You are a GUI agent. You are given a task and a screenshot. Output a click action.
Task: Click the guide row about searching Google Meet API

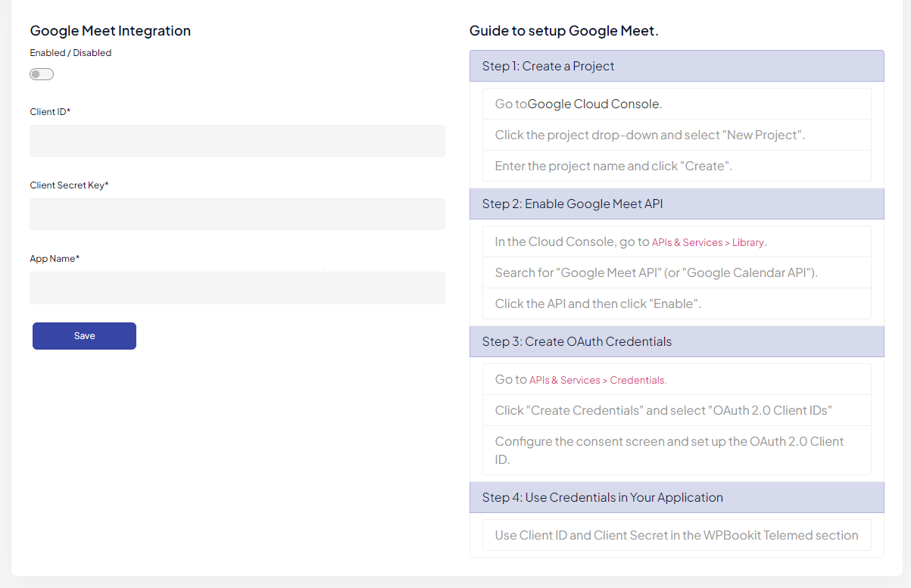(676, 272)
